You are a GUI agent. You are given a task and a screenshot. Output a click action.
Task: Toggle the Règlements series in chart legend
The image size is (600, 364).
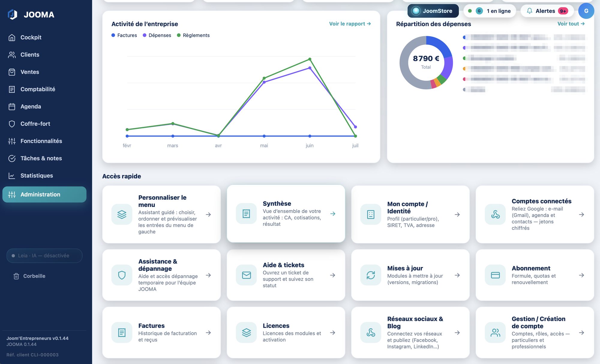point(193,35)
